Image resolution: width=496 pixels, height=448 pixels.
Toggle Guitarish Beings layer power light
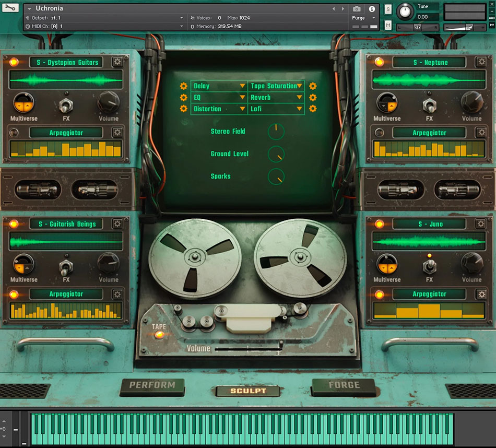click(14, 224)
